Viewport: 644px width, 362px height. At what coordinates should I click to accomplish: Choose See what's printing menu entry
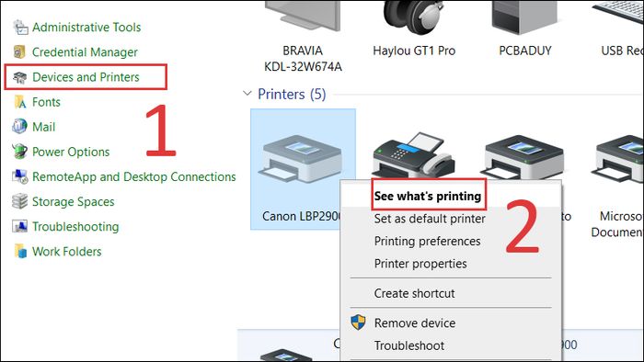[428, 196]
